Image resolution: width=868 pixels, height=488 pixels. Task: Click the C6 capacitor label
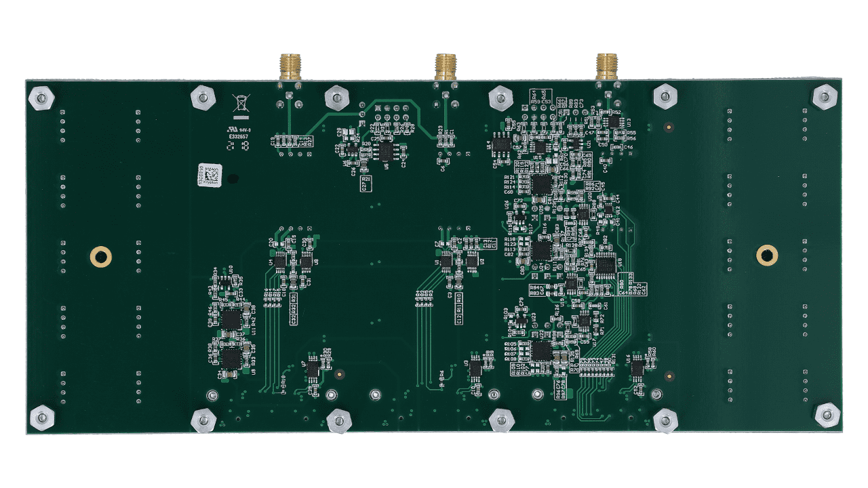tap(443, 167)
